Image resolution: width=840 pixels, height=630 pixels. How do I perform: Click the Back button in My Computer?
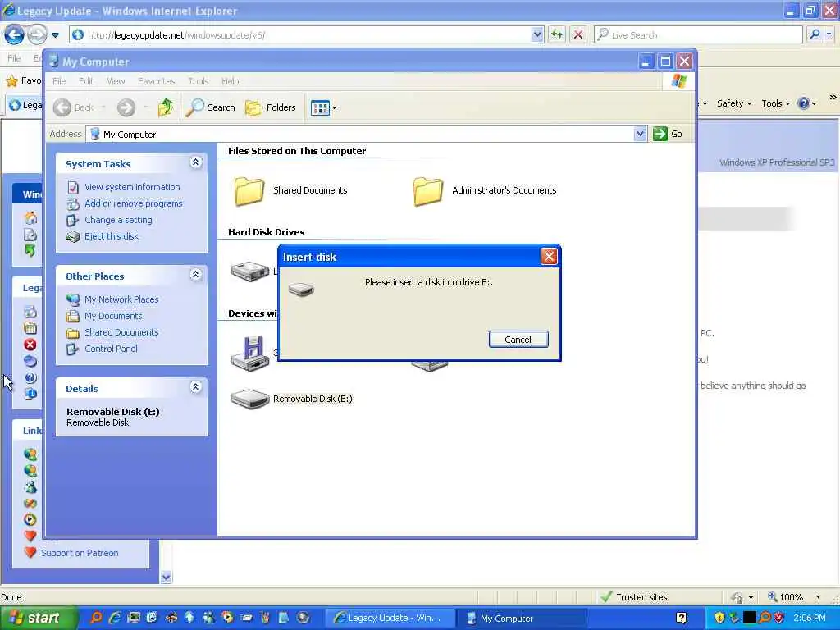(74, 107)
